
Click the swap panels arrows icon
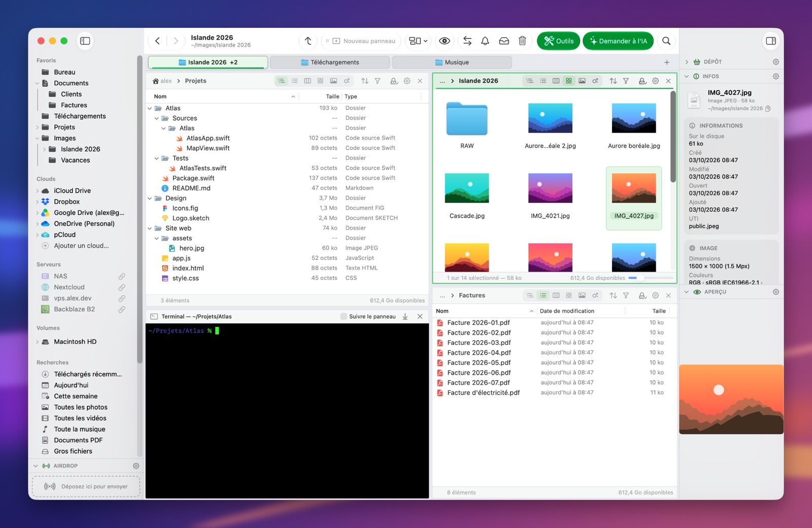click(x=467, y=41)
